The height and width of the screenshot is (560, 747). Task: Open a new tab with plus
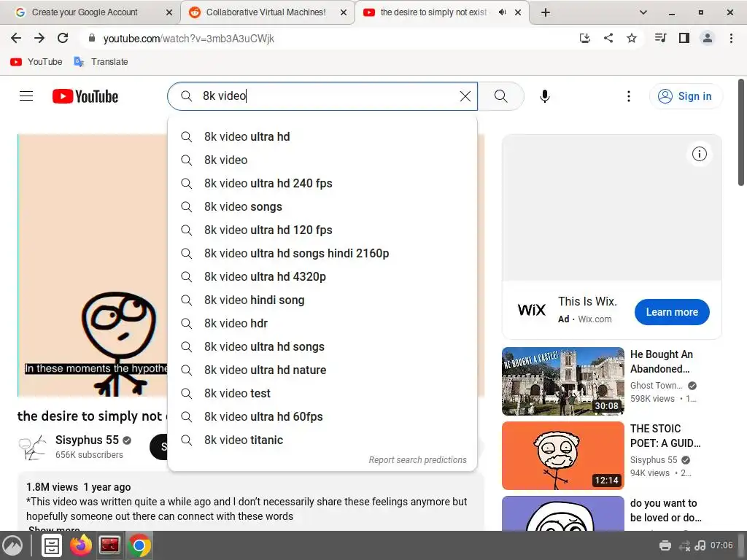coord(546,12)
